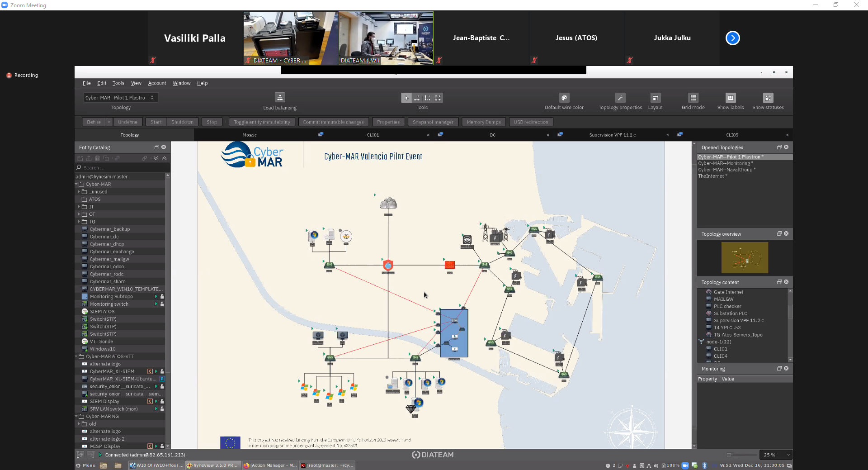Click the firewall shield node in topology
Image resolution: width=868 pixels, height=470 pixels.
388,265
